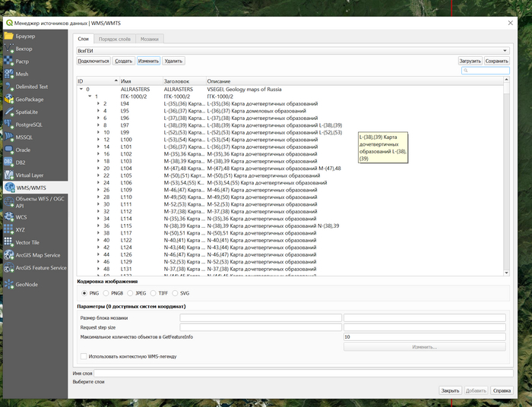Select the GeoPackage source icon

[x=9, y=99]
